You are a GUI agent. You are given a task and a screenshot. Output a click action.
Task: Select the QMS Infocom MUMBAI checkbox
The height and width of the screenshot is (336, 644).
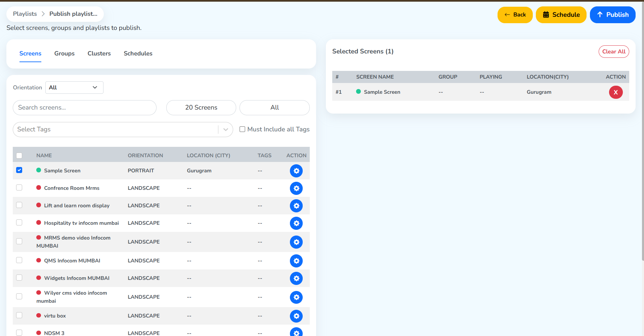(19, 260)
